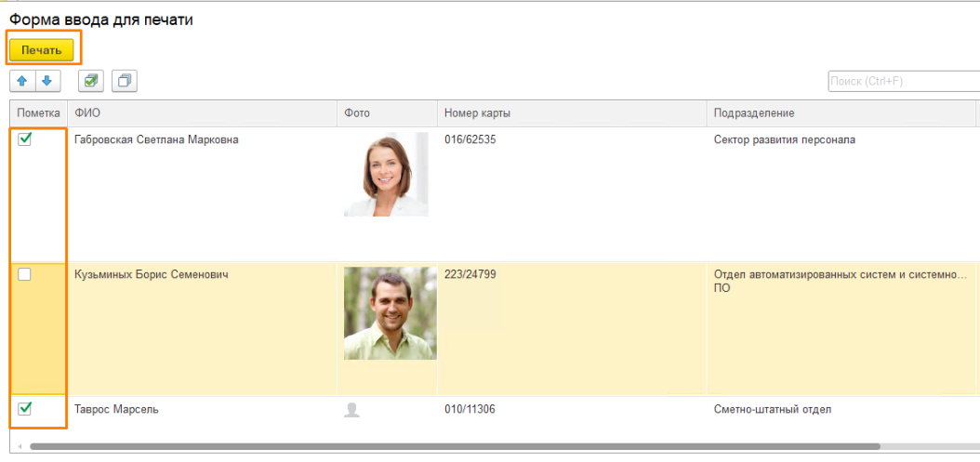
Task: Click the horizontal scrollbar at table bottom
Action: [x=456, y=447]
